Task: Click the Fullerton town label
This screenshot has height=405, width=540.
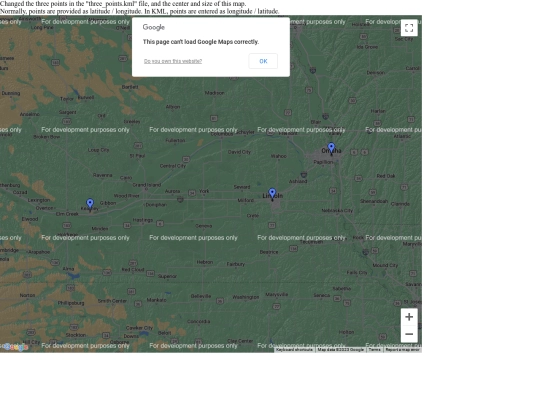Action: tap(175, 141)
